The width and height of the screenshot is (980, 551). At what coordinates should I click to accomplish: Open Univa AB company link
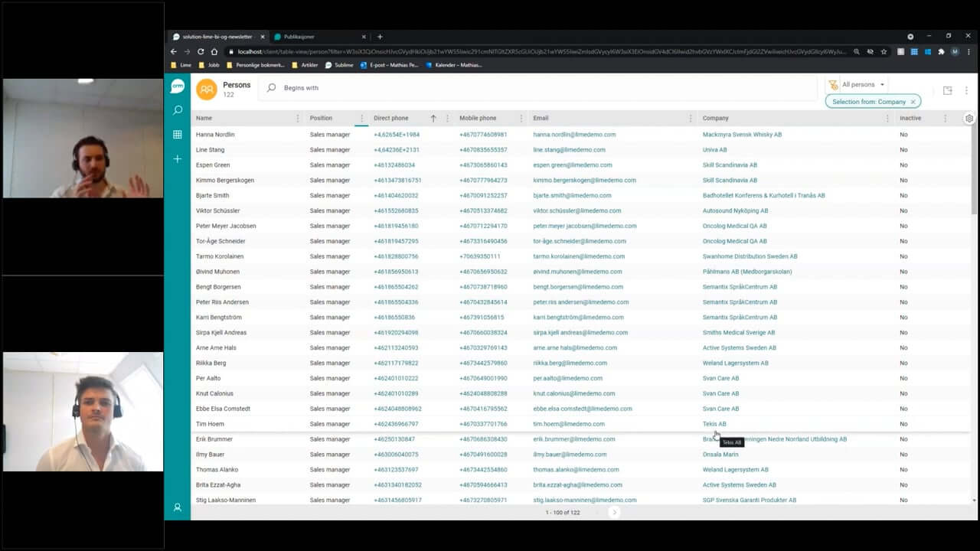[714, 150]
